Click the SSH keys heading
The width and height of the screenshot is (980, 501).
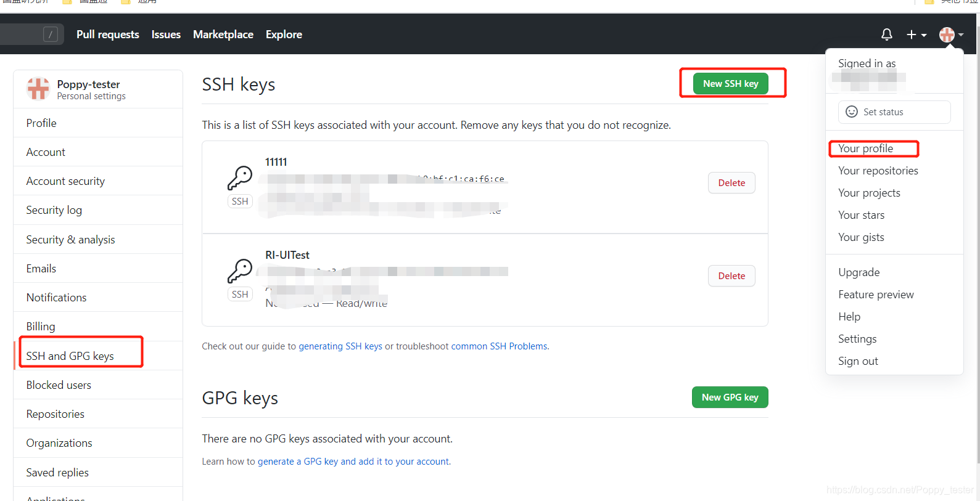[x=239, y=84]
